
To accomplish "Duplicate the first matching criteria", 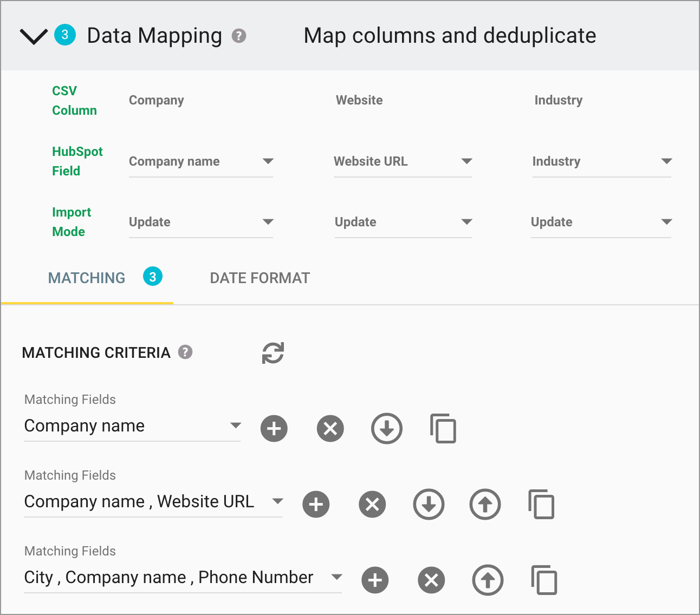I will point(443,428).
